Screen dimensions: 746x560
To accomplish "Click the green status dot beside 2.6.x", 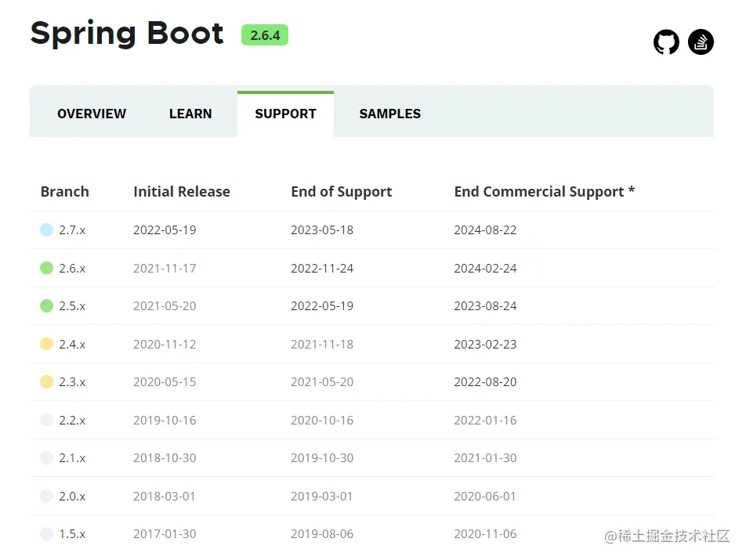I will 46,267.
